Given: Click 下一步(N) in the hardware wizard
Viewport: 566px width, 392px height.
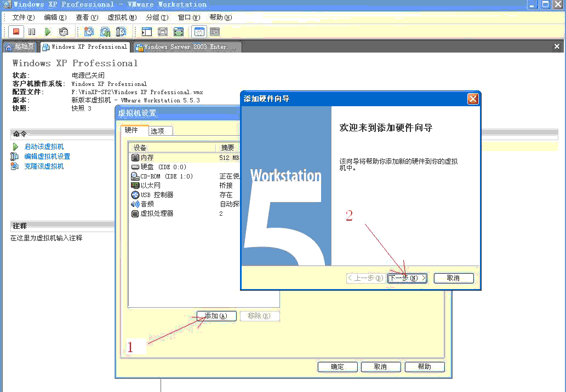Looking at the screenshot, I should [407, 278].
